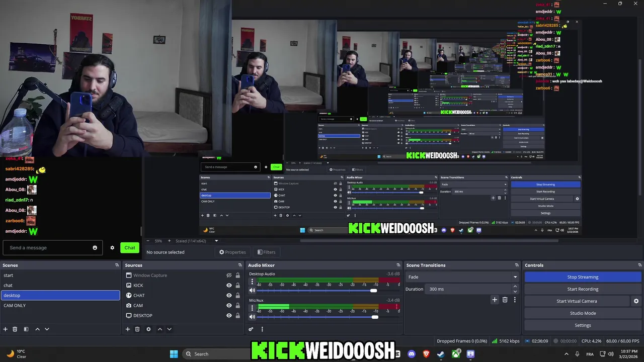
Task: Hide the DESKTOP source
Action: tap(229, 315)
